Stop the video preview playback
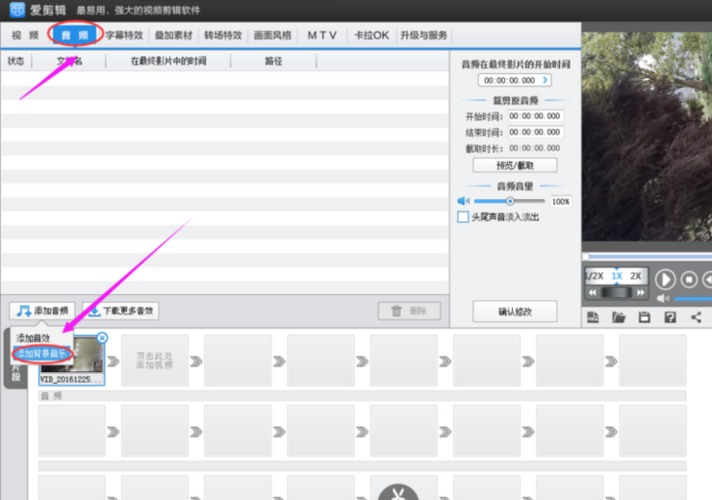The height and width of the screenshot is (500, 712). pos(689,280)
